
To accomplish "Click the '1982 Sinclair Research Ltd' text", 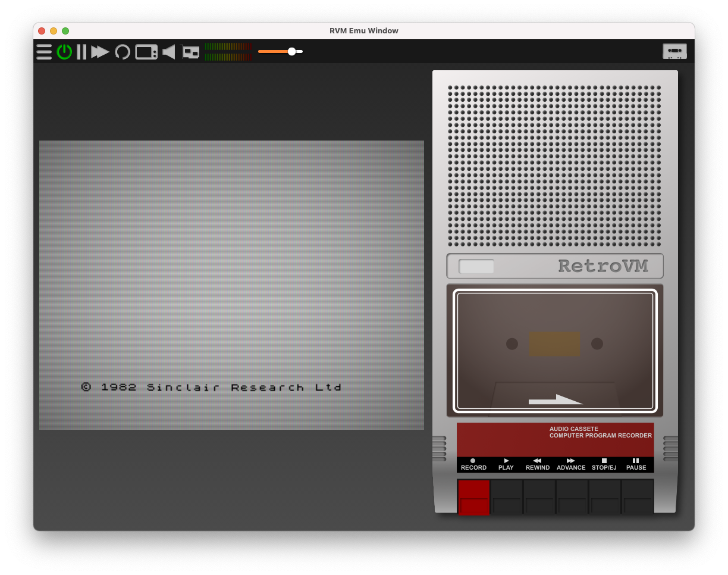I will (x=221, y=387).
